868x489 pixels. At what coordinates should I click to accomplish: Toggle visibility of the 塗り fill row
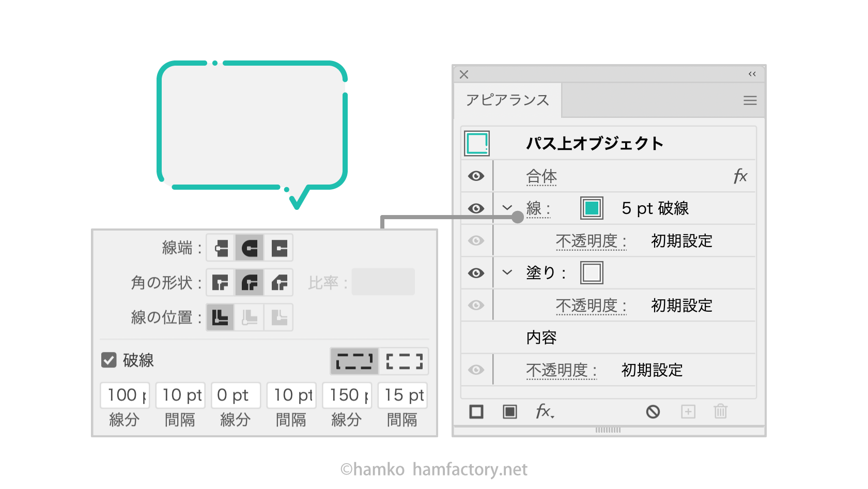click(476, 273)
